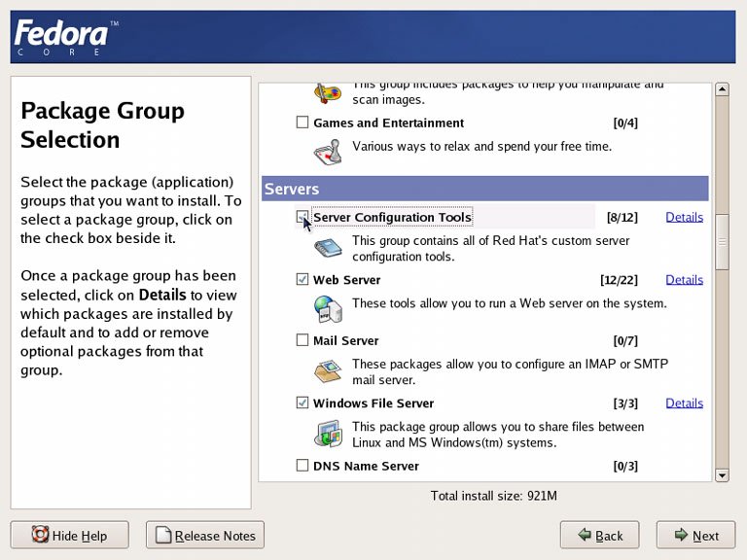
Task: Open Details link for Web Server
Action: click(684, 280)
